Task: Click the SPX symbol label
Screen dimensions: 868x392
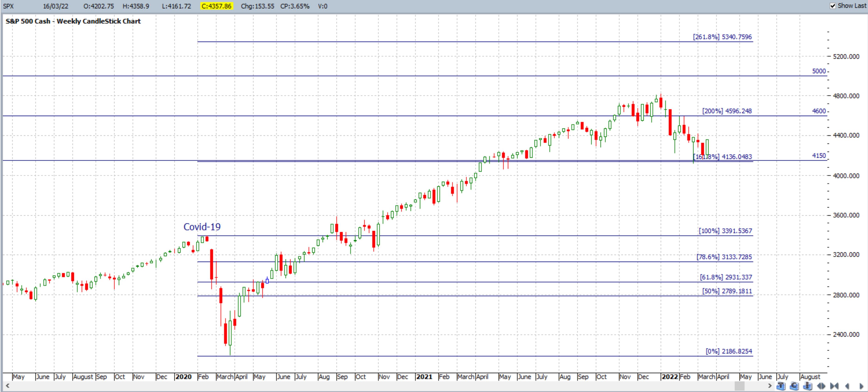Action: (8, 6)
